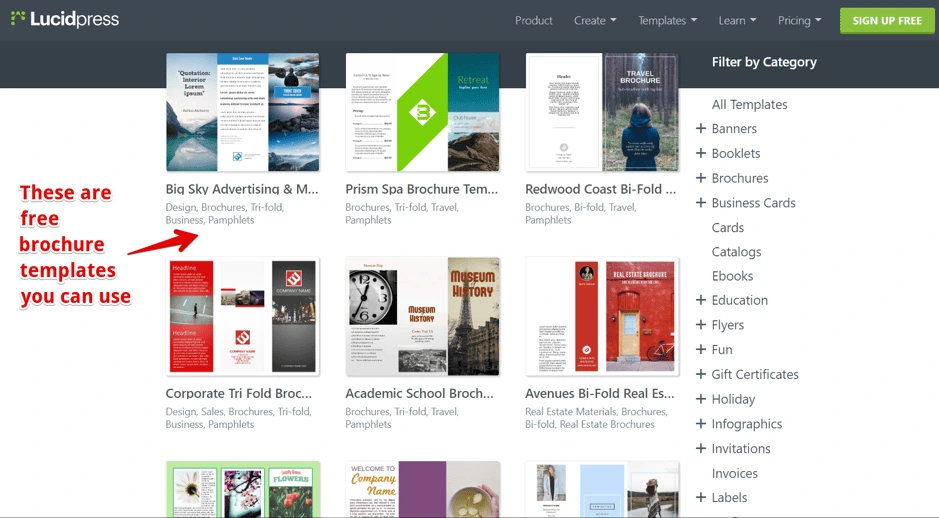Expand the Infographics plus icon
The image size is (939, 518).
point(701,423)
